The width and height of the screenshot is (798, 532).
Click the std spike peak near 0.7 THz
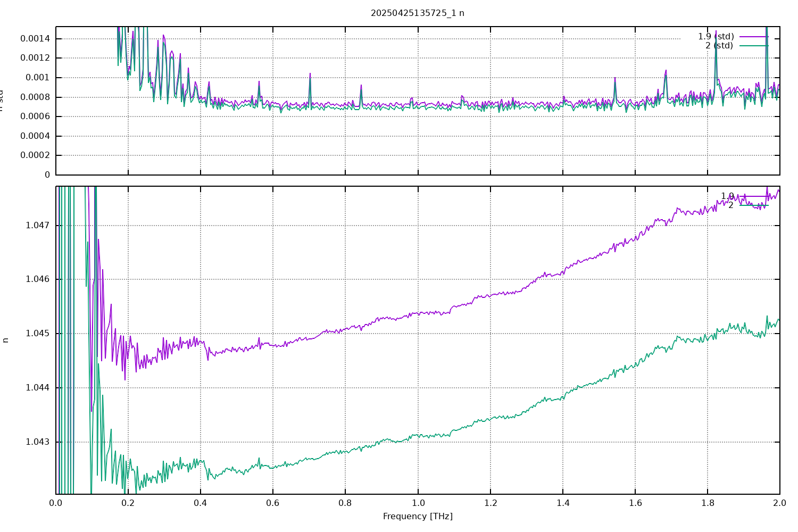(x=310, y=74)
